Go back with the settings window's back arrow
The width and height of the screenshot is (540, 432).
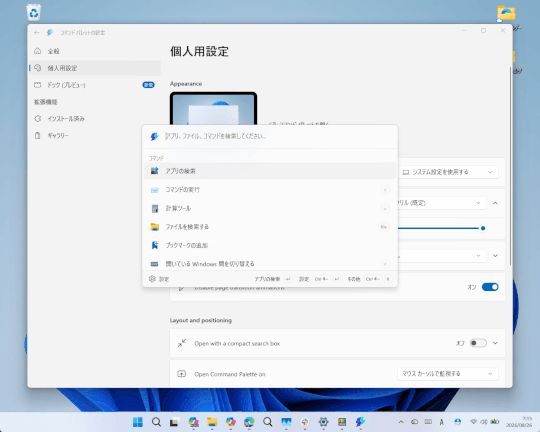tap(37, 32)
